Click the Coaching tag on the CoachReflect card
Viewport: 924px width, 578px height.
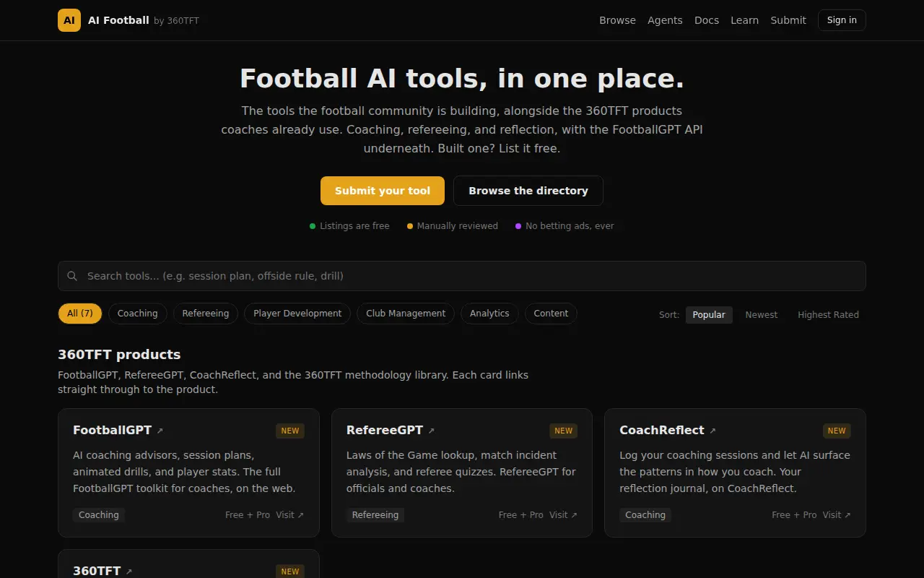click(645, 515)
